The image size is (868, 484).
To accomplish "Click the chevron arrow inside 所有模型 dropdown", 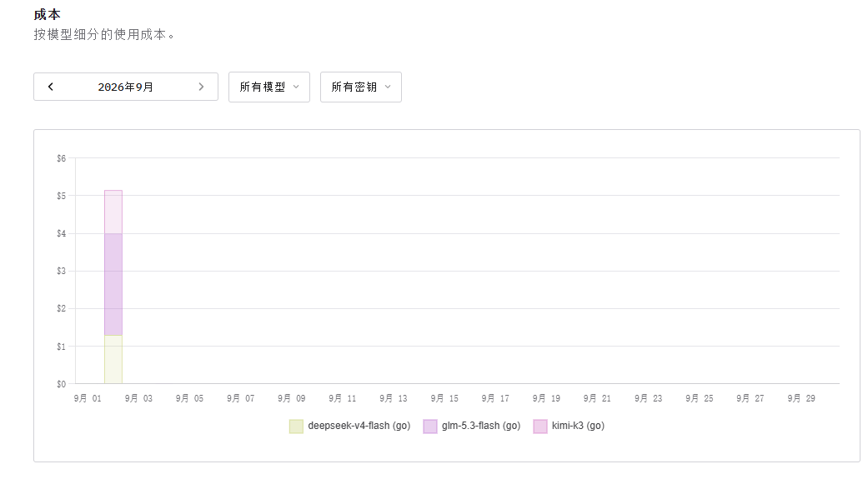I will coord(296,87).
